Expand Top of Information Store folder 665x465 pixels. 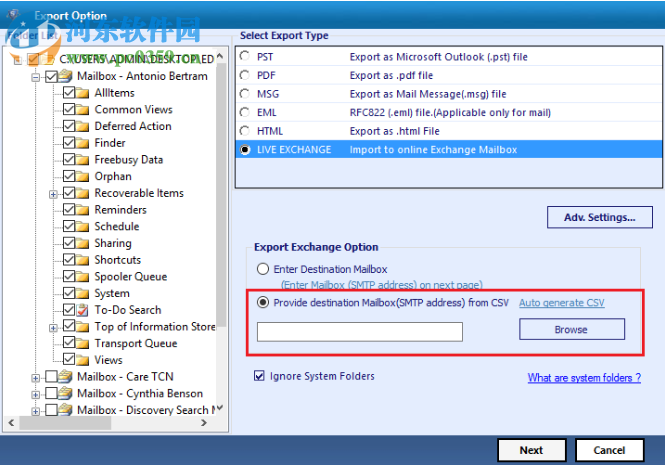[x=53, y=328]
